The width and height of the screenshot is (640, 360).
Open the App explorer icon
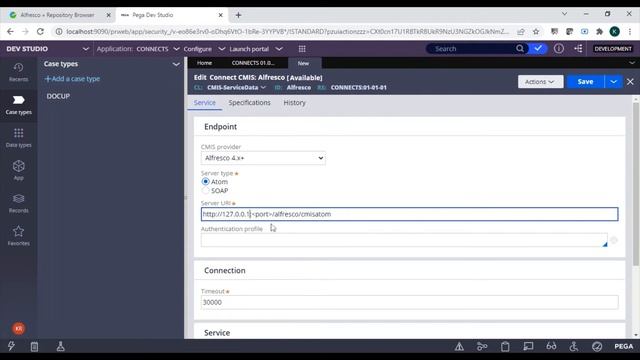18,170
